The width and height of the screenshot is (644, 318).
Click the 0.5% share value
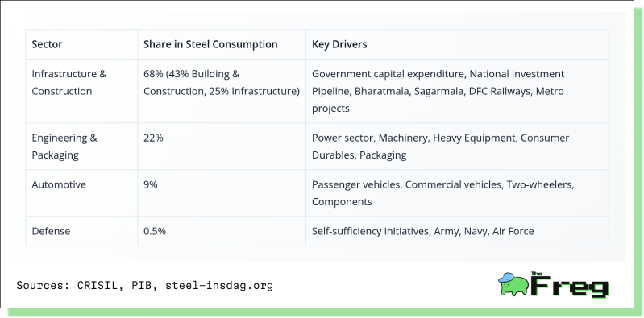155,231
